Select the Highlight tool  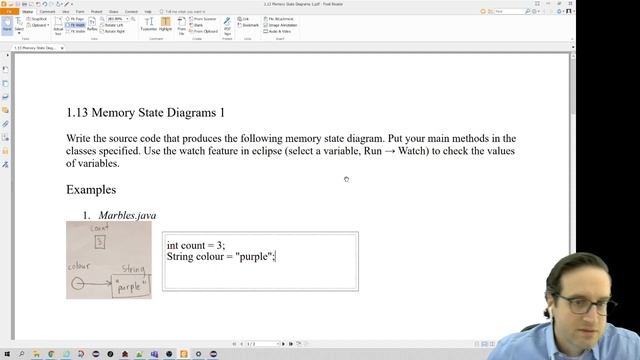tap(165, 24)
